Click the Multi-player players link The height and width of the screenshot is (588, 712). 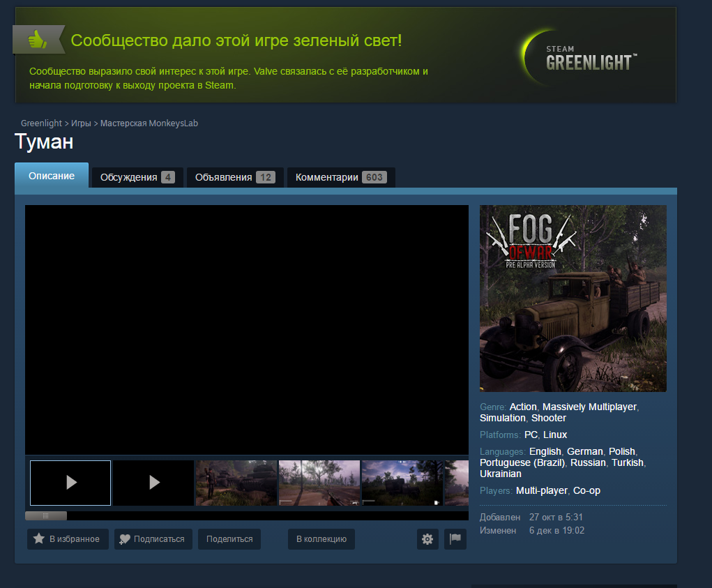click(x=542, y=491)
